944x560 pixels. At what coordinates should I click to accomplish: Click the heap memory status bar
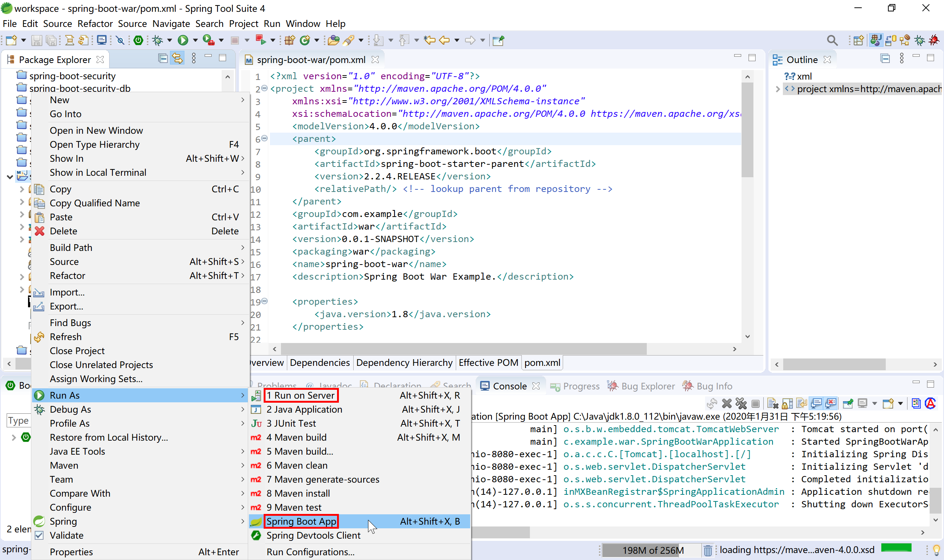click(652, 550)
